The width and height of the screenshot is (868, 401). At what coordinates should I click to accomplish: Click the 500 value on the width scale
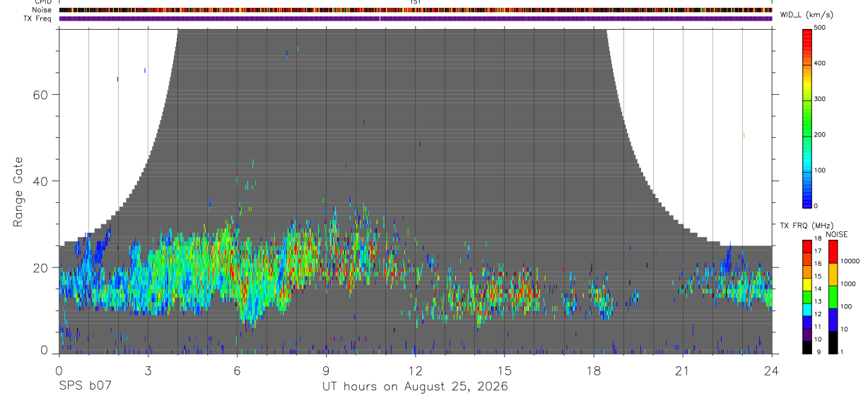point(820,28)
